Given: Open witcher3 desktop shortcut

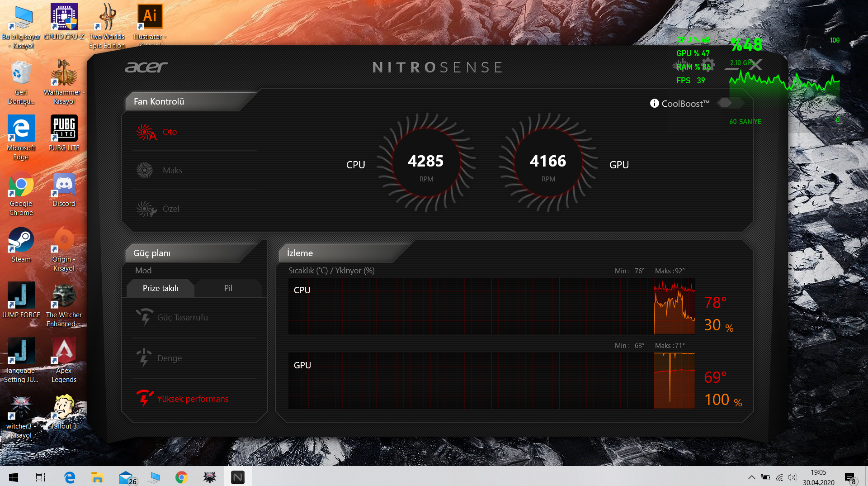Looking at the screenshot, I should 21,416.
